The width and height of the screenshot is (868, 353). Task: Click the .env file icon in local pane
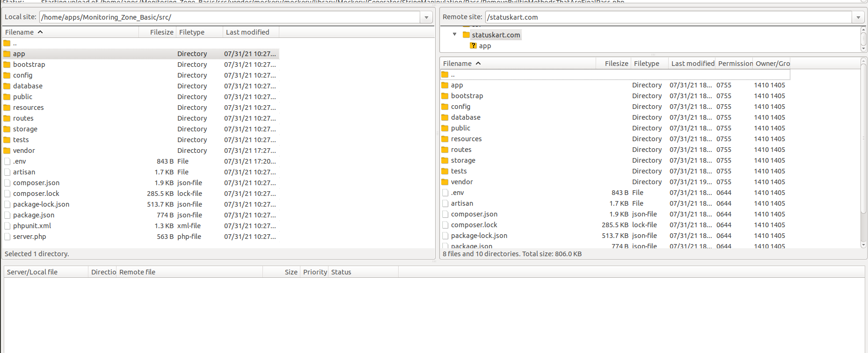[7, 161]
